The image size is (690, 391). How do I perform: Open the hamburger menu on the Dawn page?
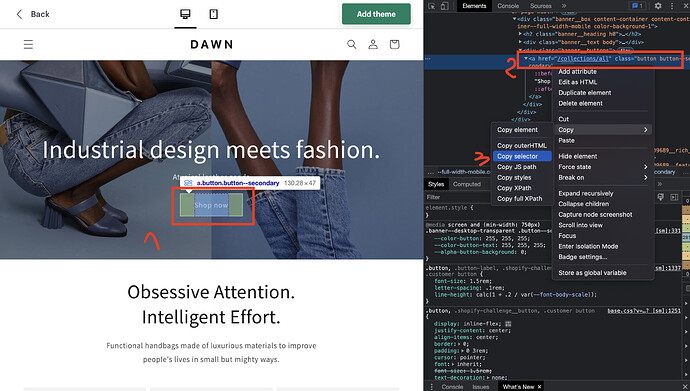coord(28,44)
